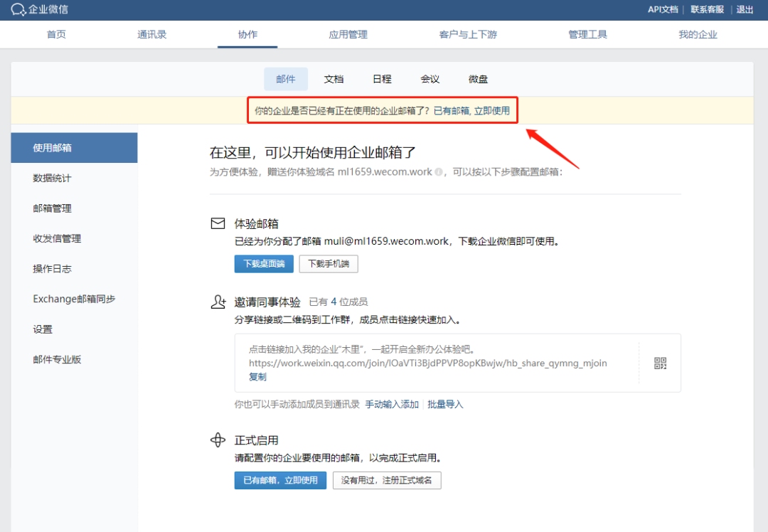Select the 协作 navigation tab
The width and height of the screenshot is (768, 532).
247,34
